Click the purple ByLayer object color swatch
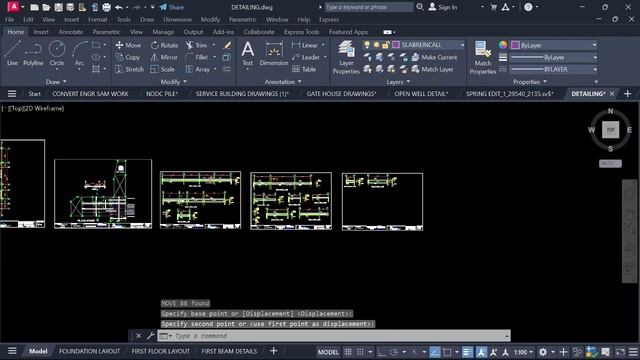This screenshot has width=640, height=360. coord(515,45)
